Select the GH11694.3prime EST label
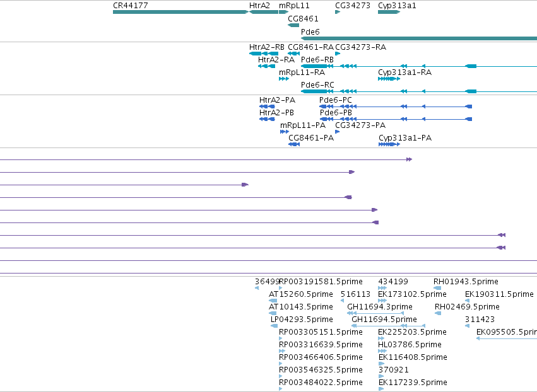 [380, 307]
